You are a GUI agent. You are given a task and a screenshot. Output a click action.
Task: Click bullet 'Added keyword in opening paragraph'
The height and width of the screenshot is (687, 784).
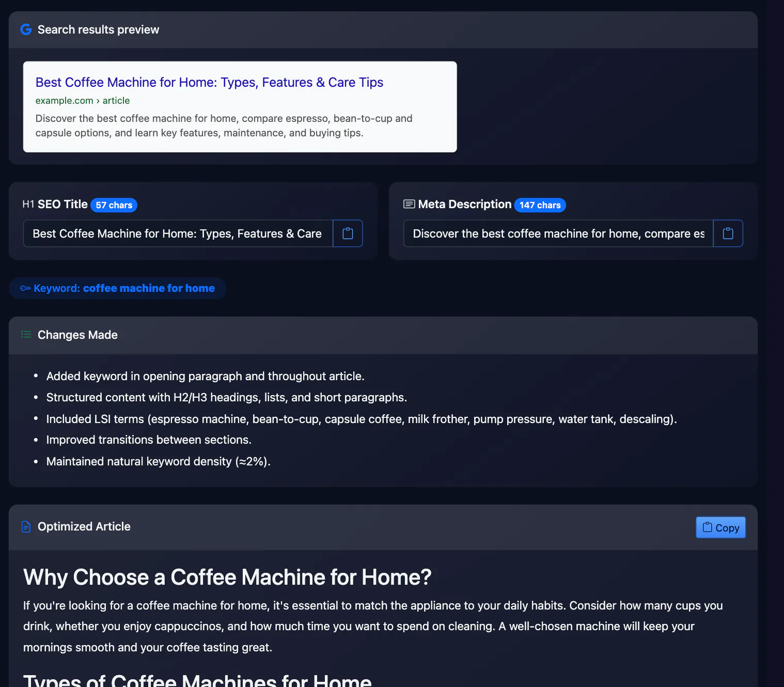206,376
